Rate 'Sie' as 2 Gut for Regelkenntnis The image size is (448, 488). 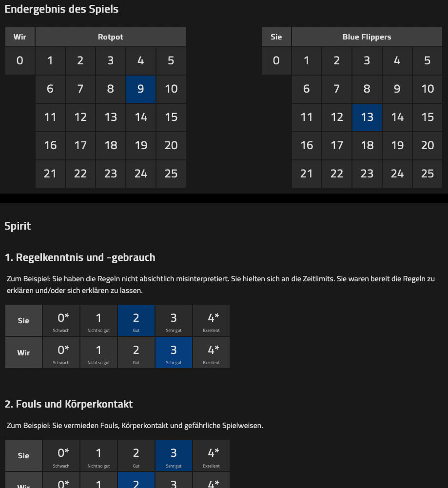136,320
